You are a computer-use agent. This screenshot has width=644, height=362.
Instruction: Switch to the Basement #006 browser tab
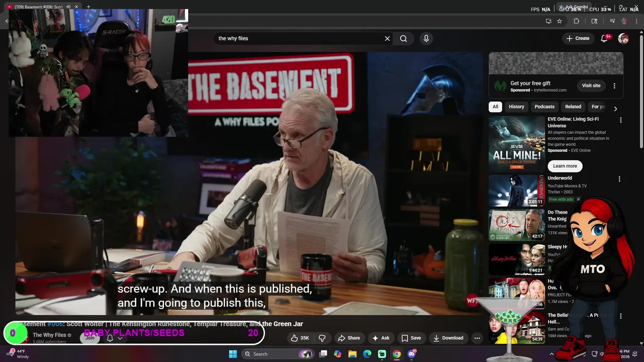coord(38,7)
